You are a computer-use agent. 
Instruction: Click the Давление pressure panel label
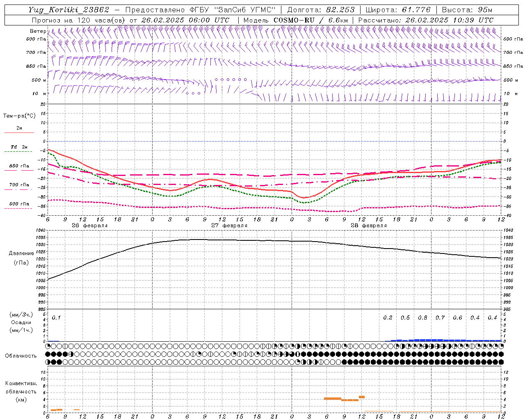[x=21, y=253]
